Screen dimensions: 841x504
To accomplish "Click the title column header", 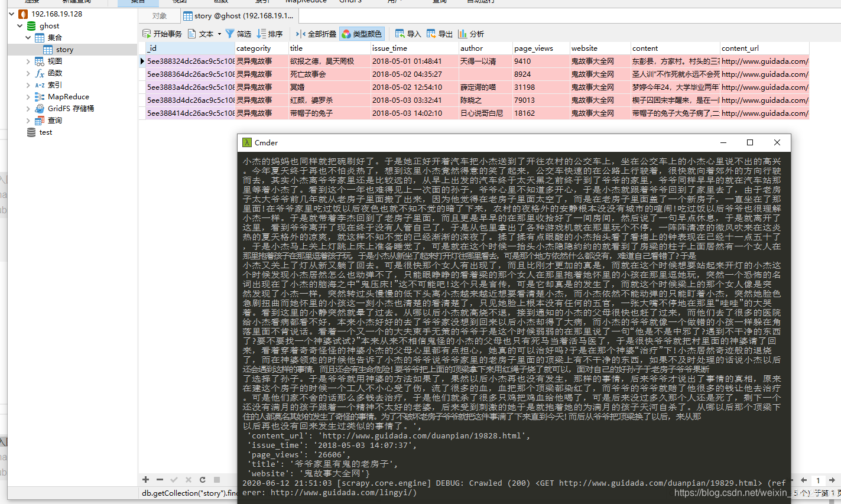I will click(330, 48).
